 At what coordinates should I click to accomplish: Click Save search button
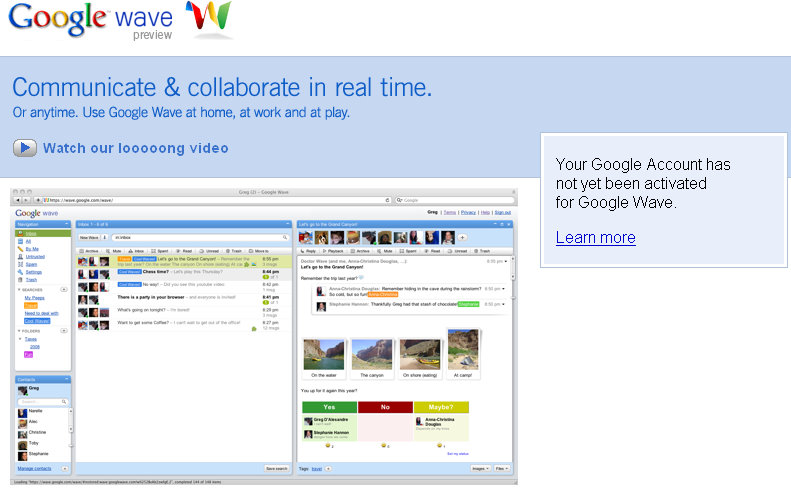[277, 468]
